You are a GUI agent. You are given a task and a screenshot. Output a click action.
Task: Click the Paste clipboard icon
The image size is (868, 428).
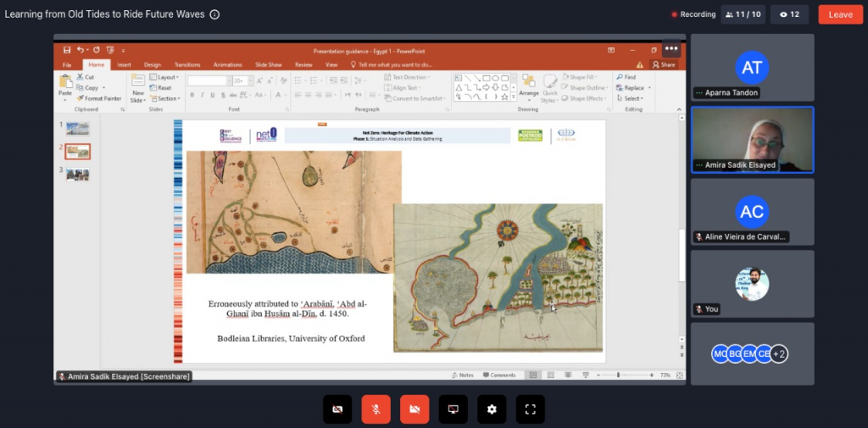click(65, 81)
